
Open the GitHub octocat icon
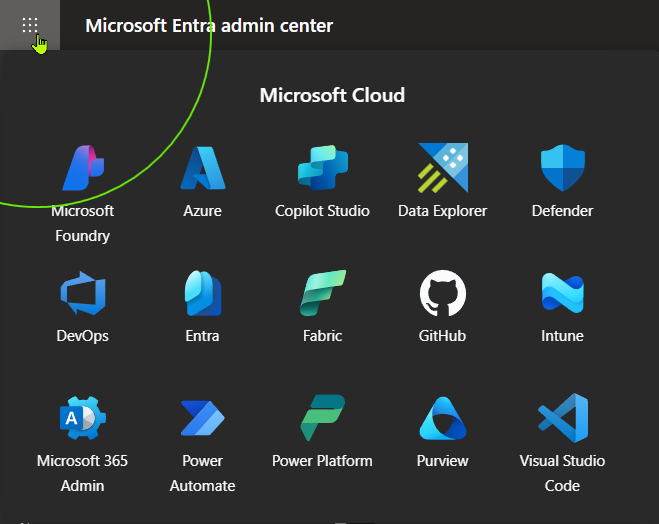tap(443, 293)
